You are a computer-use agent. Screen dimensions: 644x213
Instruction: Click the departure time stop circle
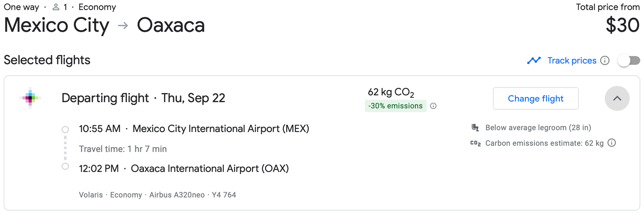point(65,129)
